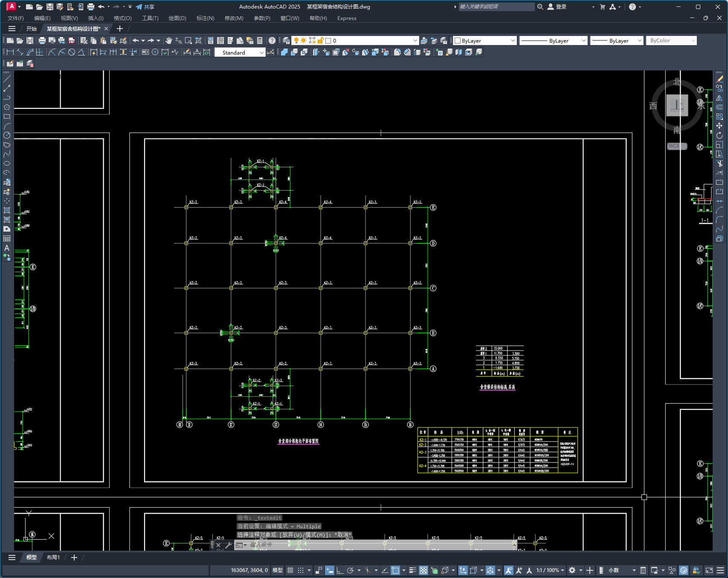Select the Circle draw tool
Screen dimensions: 728x578
(7, 135)
